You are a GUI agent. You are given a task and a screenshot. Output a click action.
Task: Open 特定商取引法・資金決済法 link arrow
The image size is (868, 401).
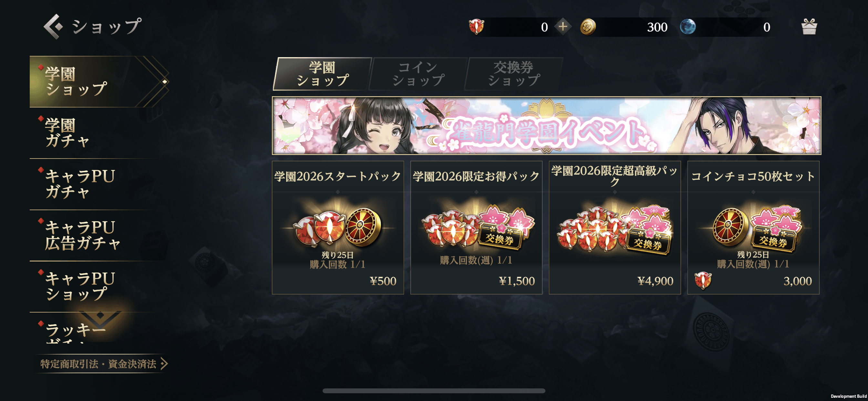click(164, 364)
